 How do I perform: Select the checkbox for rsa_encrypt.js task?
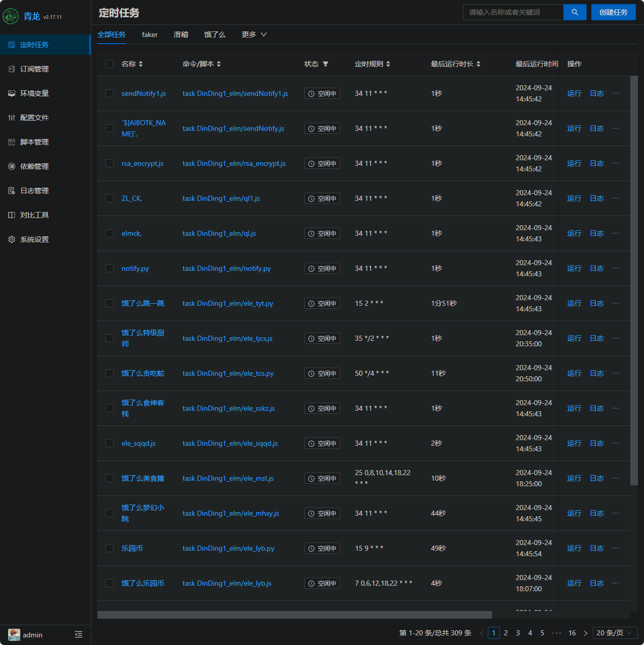[110, 163]
